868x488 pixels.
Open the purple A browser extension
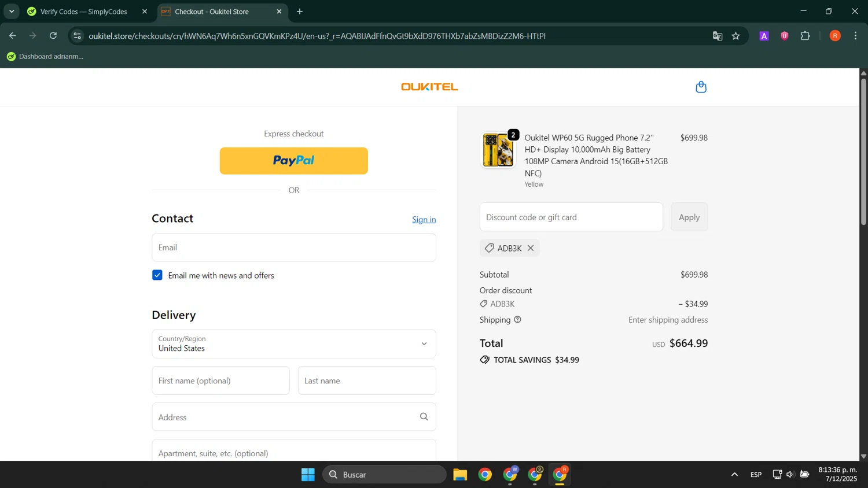pyautogui.click(x=764, y=36)
